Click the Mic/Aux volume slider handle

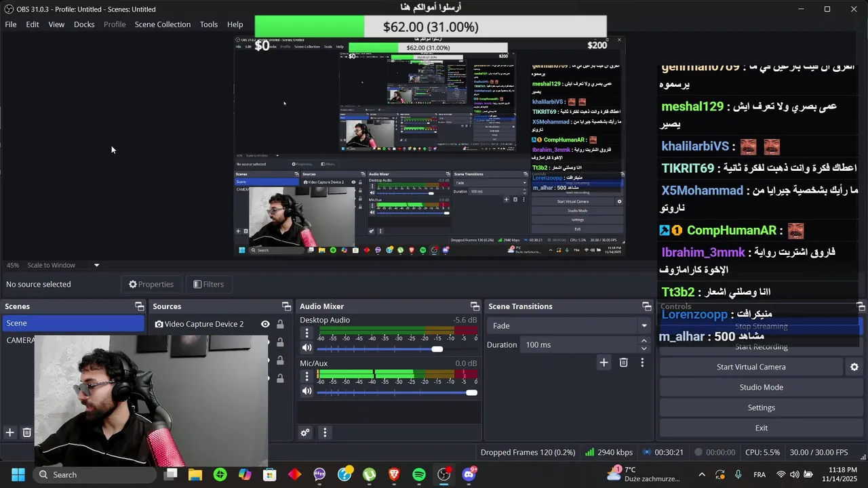coord(471,392)
